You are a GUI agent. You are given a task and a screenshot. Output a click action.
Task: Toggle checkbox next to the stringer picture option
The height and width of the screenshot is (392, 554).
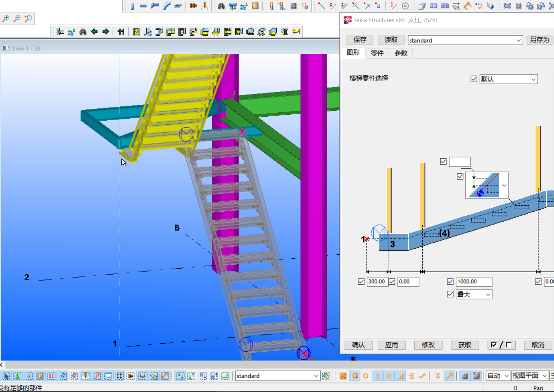tap(460, 176)
